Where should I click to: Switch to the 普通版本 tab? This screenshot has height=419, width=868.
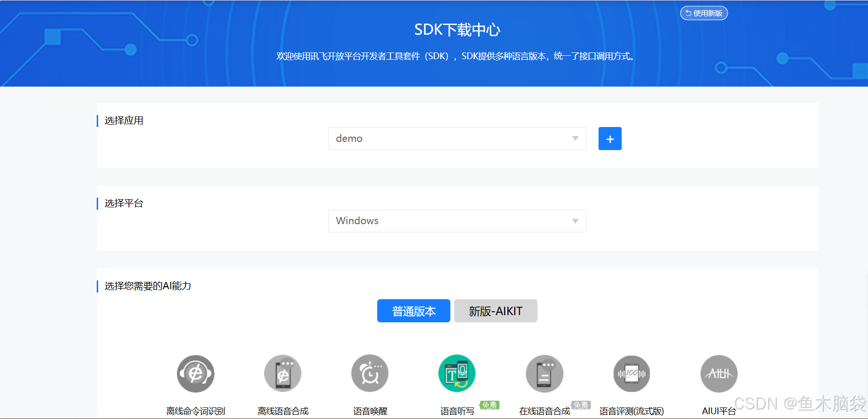[x=414, y=311]
